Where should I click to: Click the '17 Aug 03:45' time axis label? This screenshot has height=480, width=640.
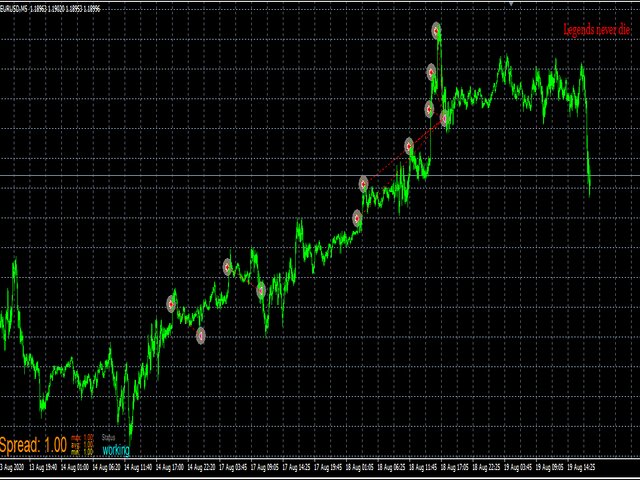(233, 467)
